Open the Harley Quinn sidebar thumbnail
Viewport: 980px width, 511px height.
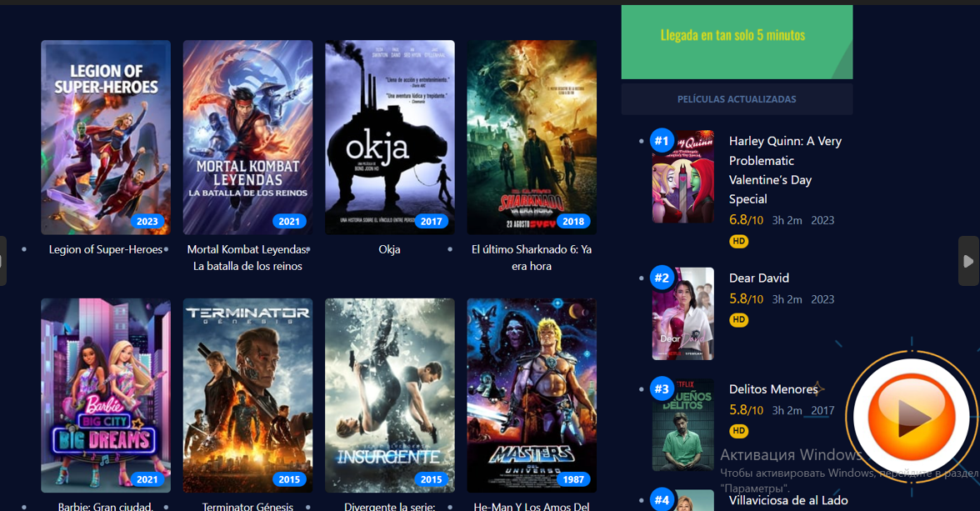pos(683,177)
